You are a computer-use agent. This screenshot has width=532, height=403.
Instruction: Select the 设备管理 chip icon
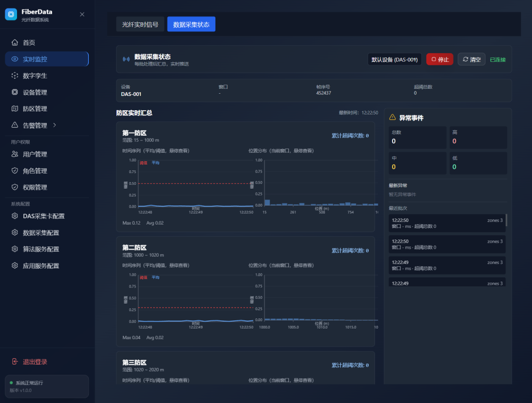[15, 92]
